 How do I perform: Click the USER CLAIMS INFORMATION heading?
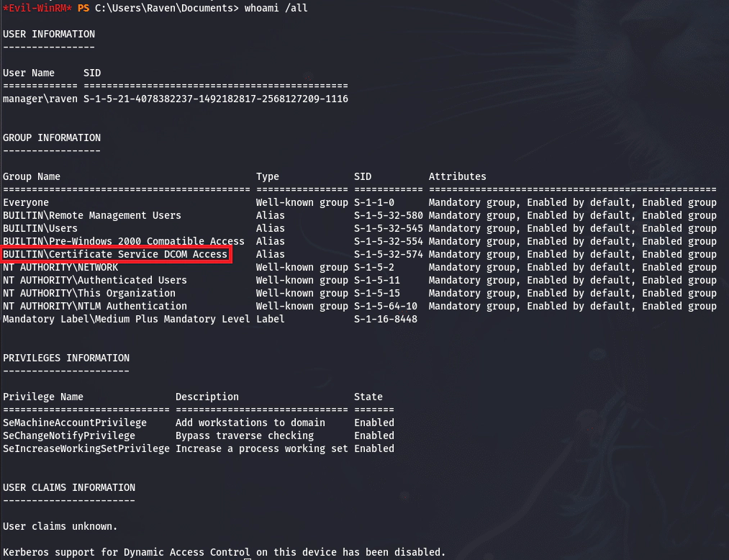[x=69, y=487]
